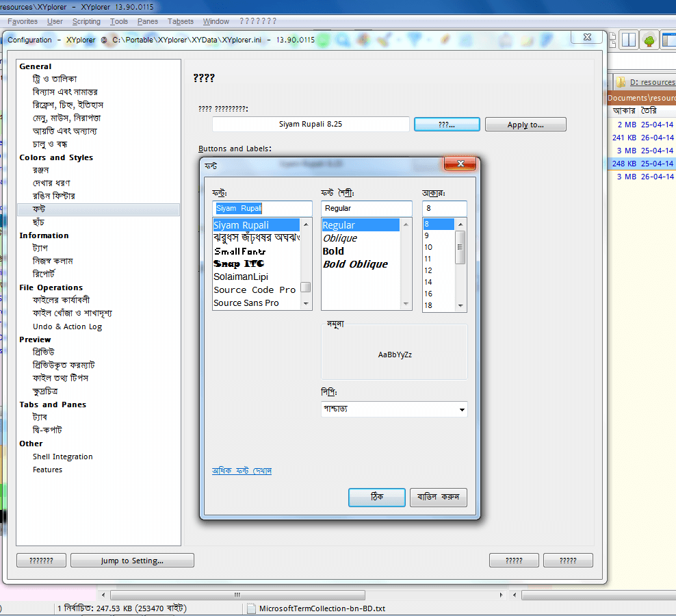676x616 pixels.
Task: Click the file icon beside MicrosoftTermCollection-bn-BD.txt
Action: pos(251,608)
